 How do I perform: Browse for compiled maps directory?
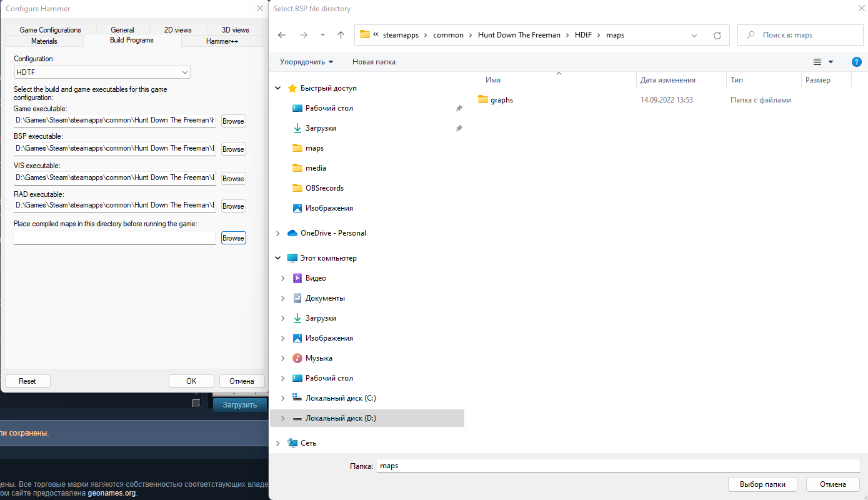(233, 238)
